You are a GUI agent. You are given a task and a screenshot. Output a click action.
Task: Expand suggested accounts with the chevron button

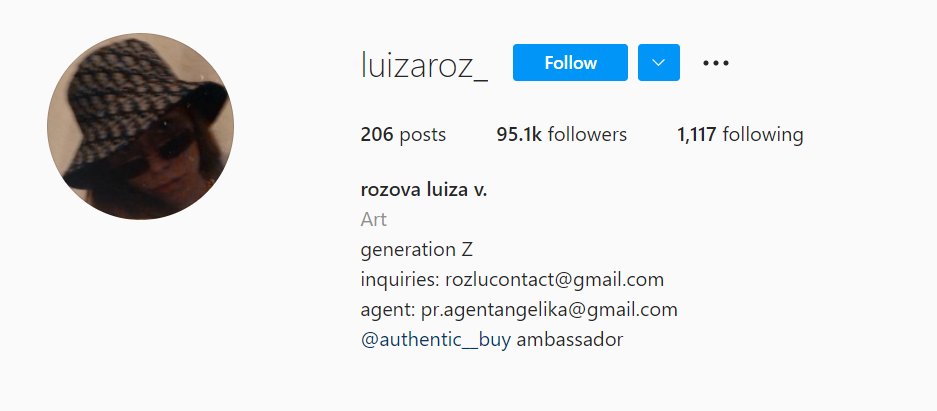[659, 62]
